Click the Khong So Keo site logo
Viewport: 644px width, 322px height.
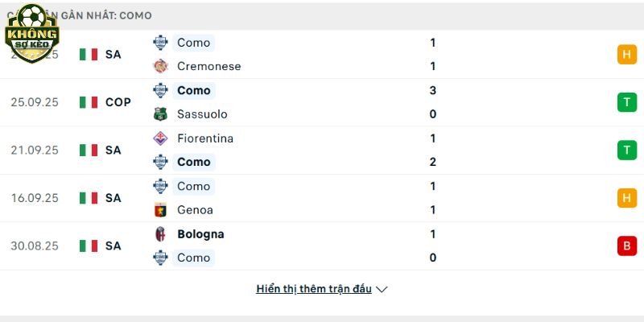(x=32, y=34)
